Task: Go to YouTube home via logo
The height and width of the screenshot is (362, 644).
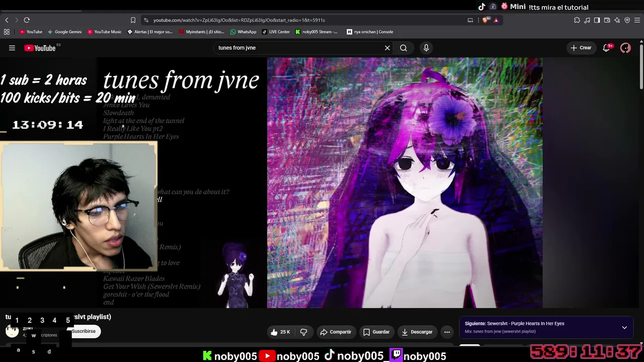Action: tap(40, 48)
